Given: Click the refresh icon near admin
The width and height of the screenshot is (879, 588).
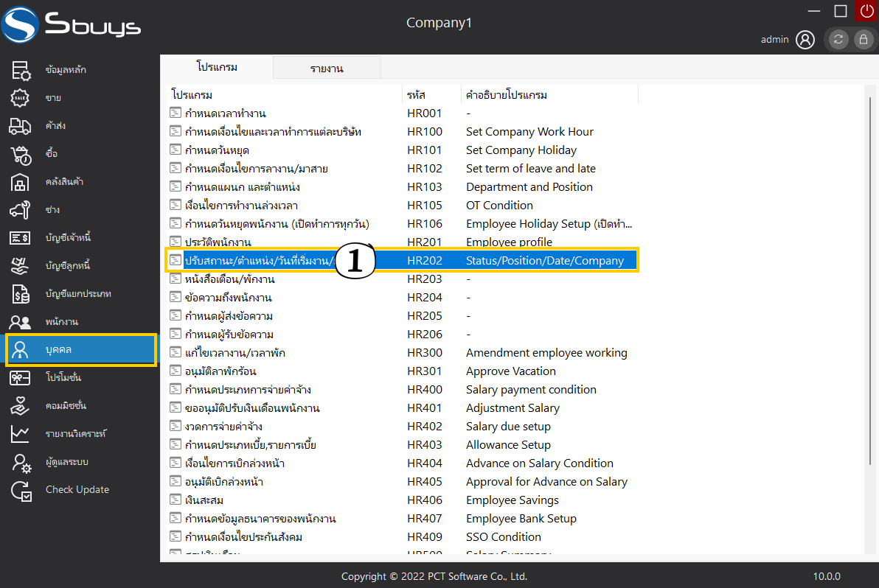Looking at the screenshot, I should point(838,40).
